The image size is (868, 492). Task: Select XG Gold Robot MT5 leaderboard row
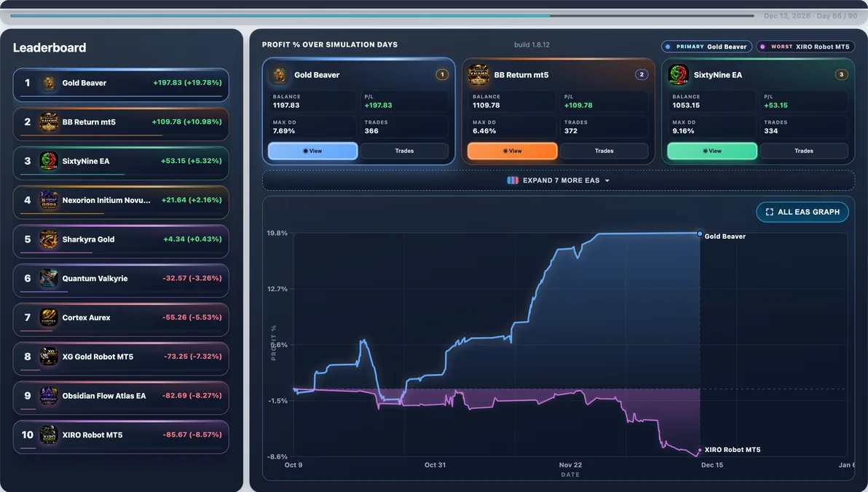121,358
